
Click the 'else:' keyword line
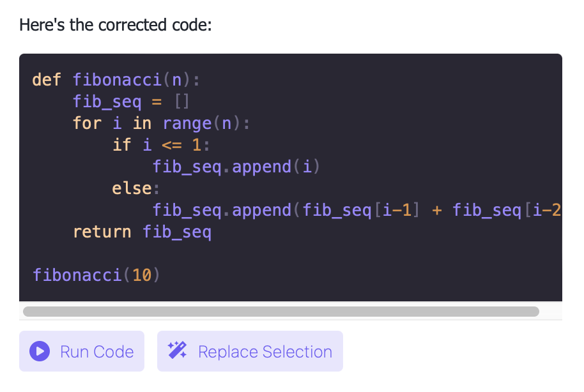click(135, 188)
